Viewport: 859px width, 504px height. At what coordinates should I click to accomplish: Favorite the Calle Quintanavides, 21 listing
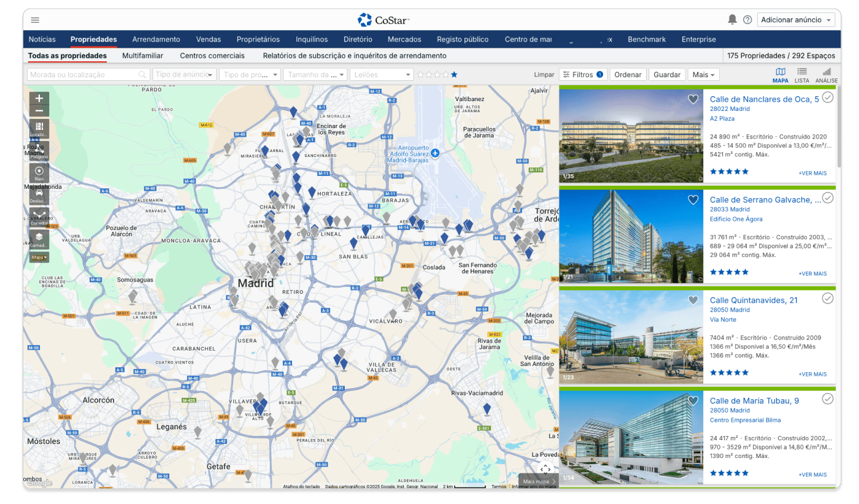click(693, 300)
